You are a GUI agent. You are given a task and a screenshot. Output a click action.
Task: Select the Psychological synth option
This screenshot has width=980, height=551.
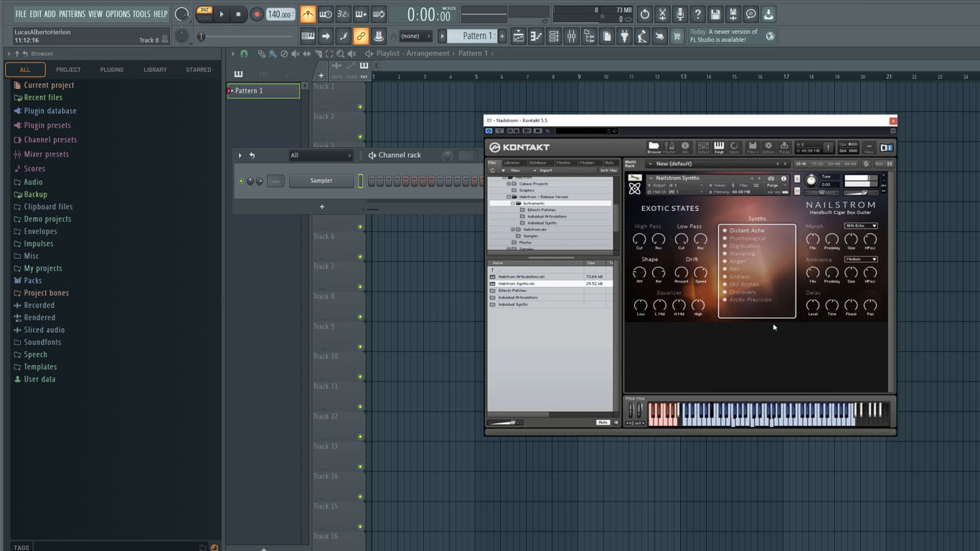(748, 238)
